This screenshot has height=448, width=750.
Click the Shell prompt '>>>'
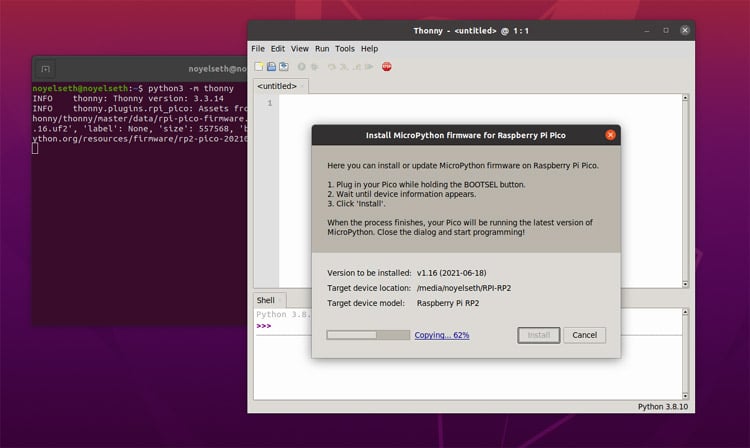[x=264, y=326]
